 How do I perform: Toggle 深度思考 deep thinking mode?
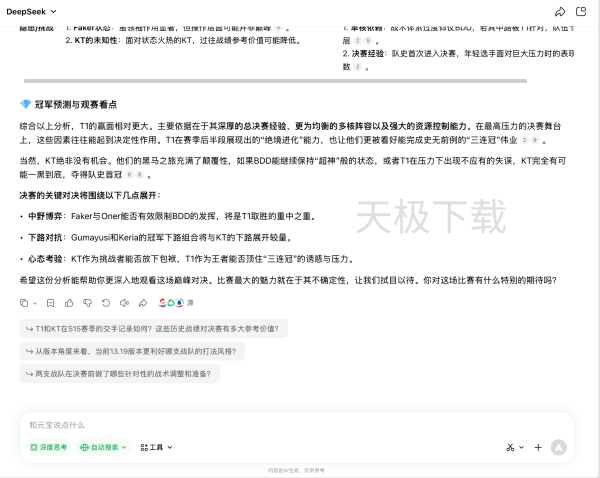click(x=49, y=448)
